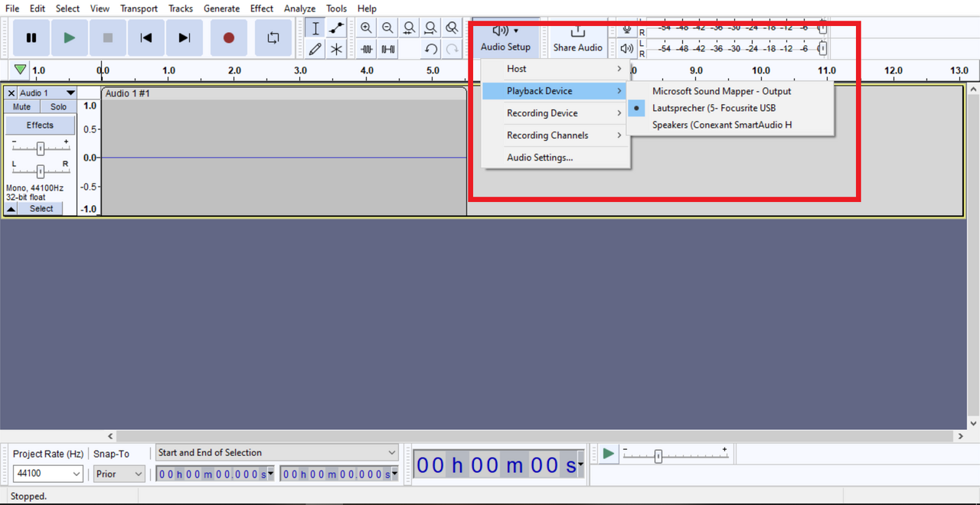Click the Select button on track panel

(41, 209)
